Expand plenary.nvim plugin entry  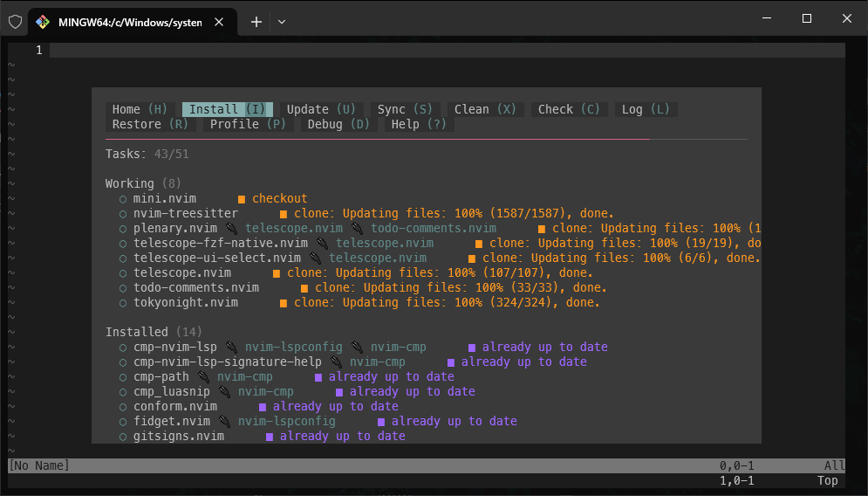click(x=175, y=228)
